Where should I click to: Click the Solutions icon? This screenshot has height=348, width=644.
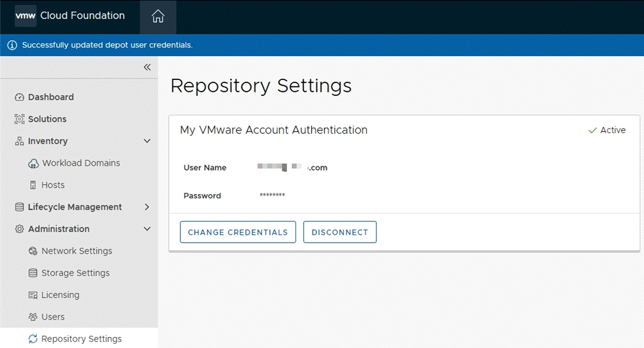pos(19,119)
